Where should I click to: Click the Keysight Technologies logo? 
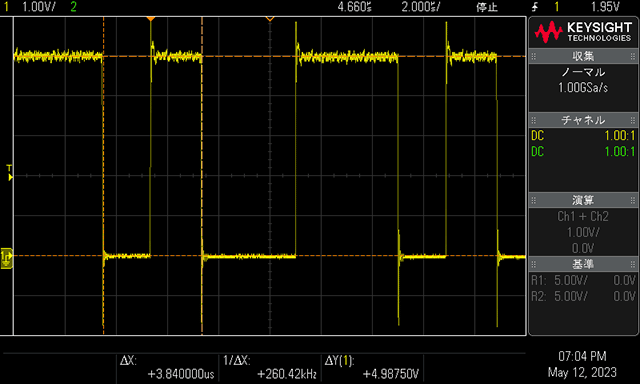click(x=583, y=32)
